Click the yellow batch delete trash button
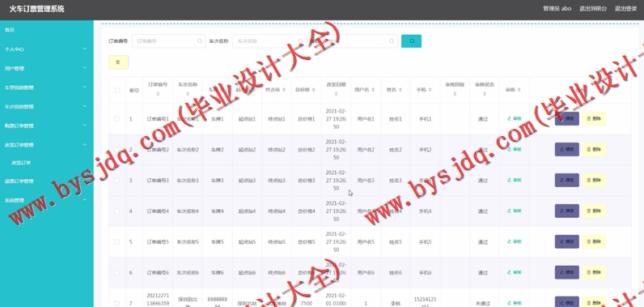Image resolution: width=644 pixels, height=307 pixels. click(118, 62)
